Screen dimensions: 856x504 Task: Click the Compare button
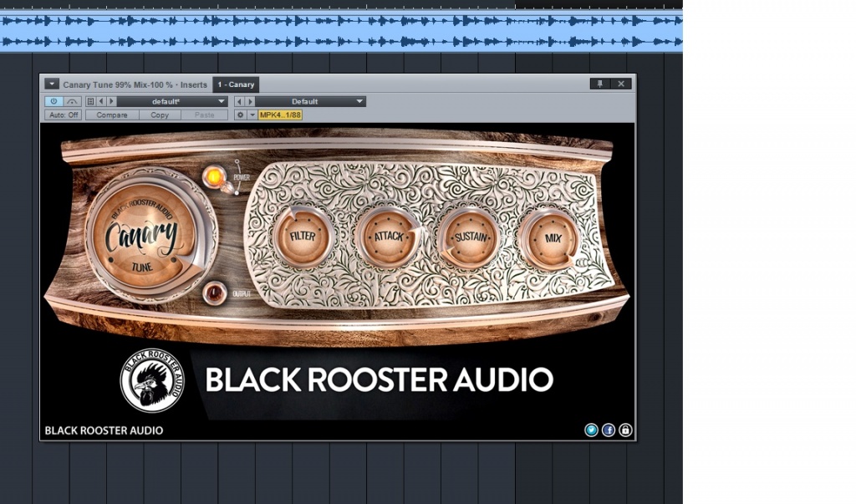[x=112, y=115]
